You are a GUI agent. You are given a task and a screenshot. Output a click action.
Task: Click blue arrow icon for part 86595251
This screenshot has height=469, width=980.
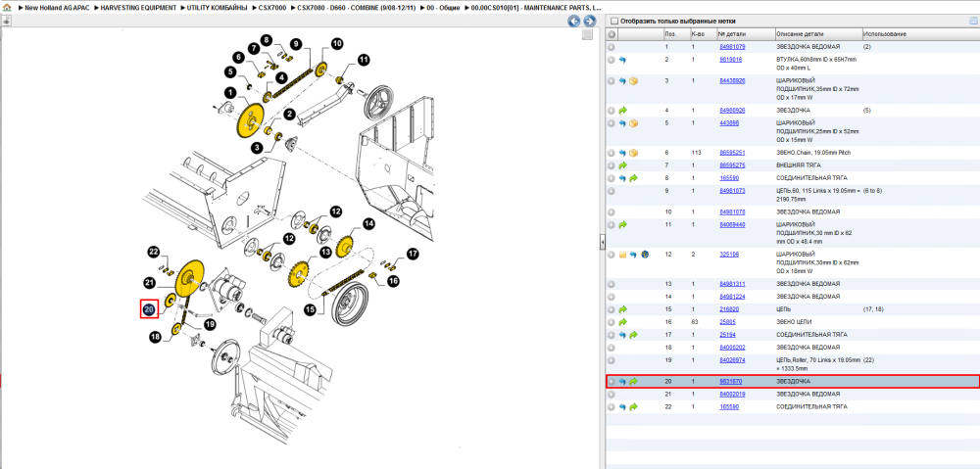tap(622, 153)
